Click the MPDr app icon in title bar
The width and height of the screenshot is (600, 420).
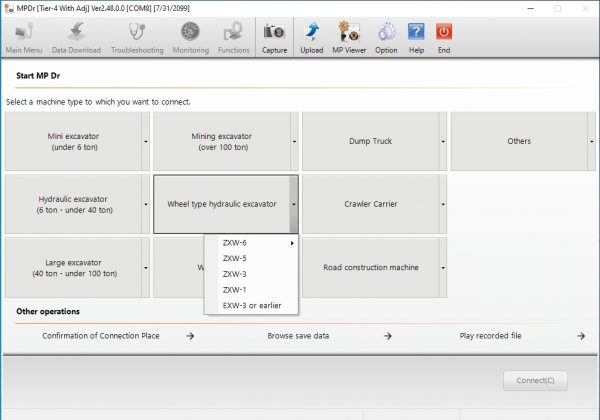[x=9, y=8]
